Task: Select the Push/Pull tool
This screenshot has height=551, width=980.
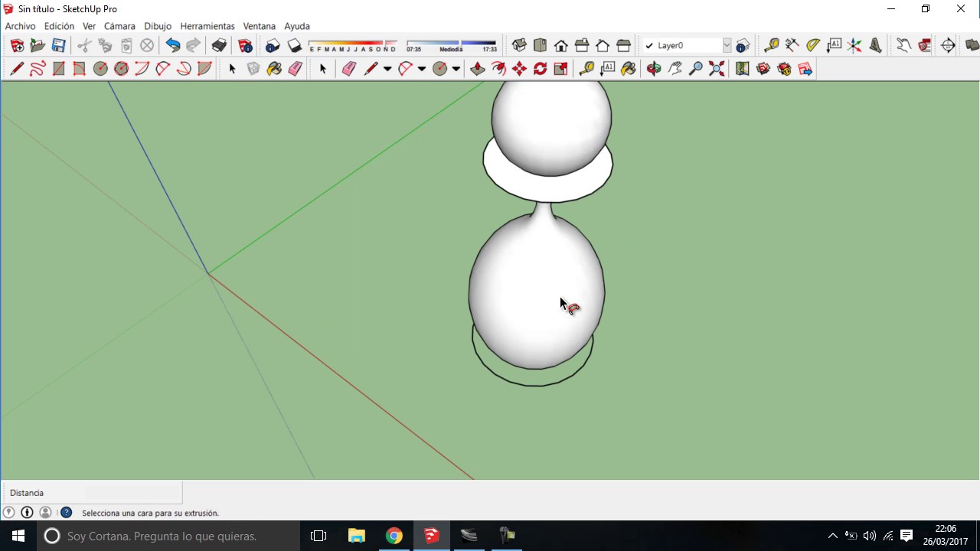Action: (478, 69)
